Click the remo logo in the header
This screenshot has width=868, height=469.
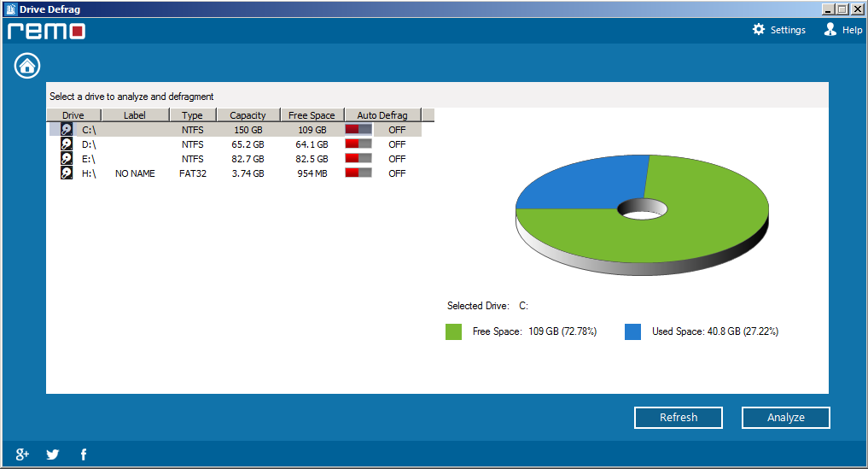(46, 32)
